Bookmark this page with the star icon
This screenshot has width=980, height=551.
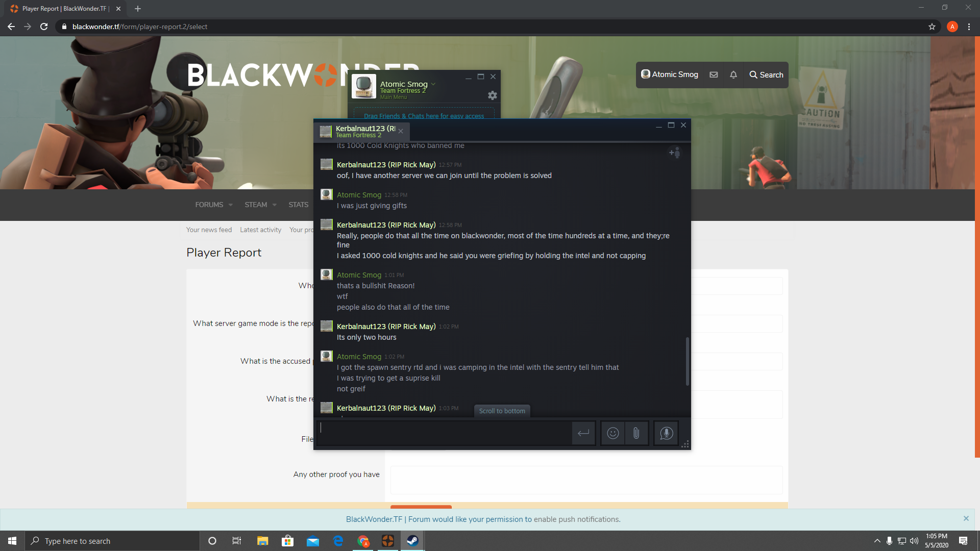pyautogui.click(x=932, y=27)
